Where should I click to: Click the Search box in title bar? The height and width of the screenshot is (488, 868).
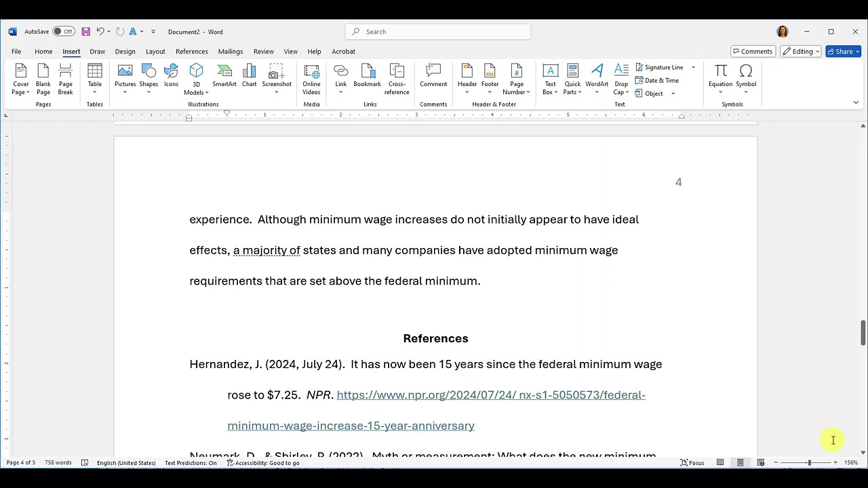438,31
